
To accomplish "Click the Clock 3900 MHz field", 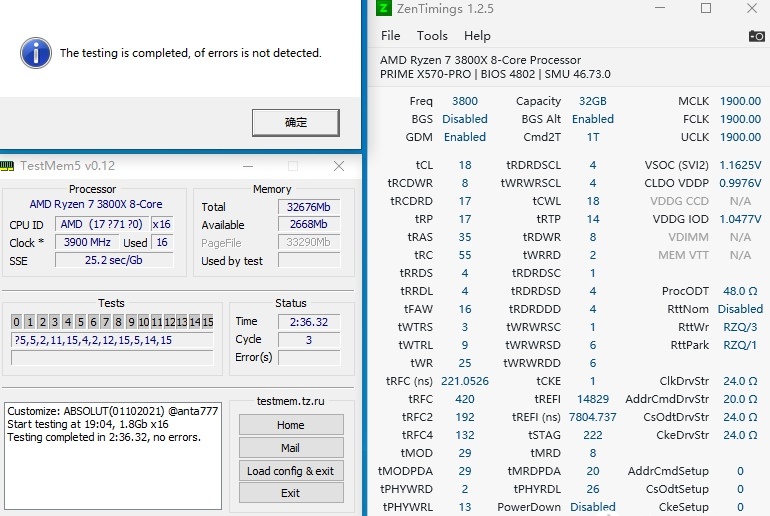I will coord(87,242).
